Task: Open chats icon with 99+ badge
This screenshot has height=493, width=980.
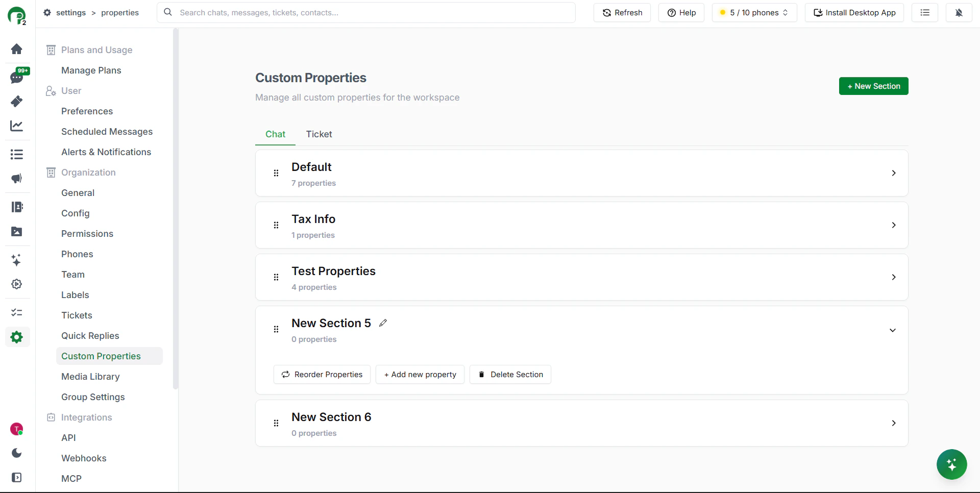Action: [17, 77]
